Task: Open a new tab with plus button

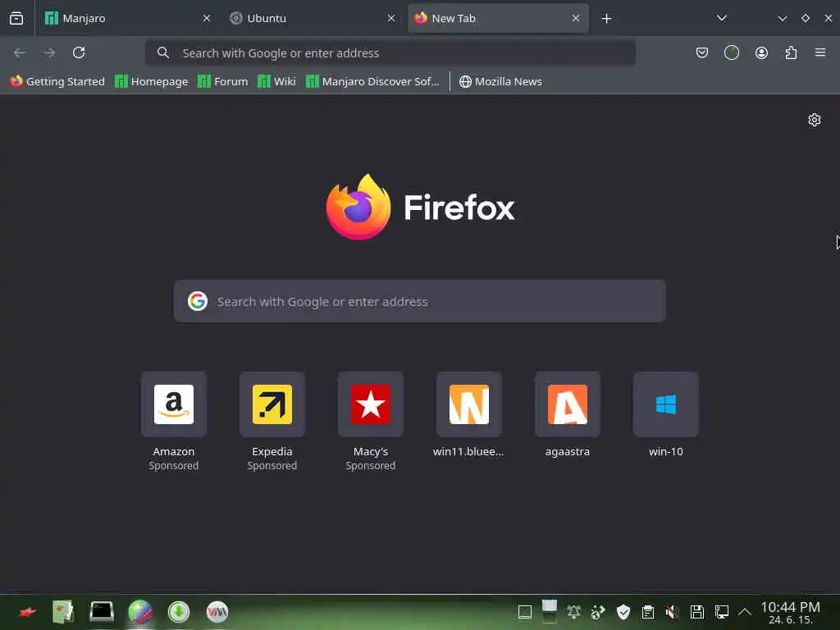Action: click(x=606, y=19)
